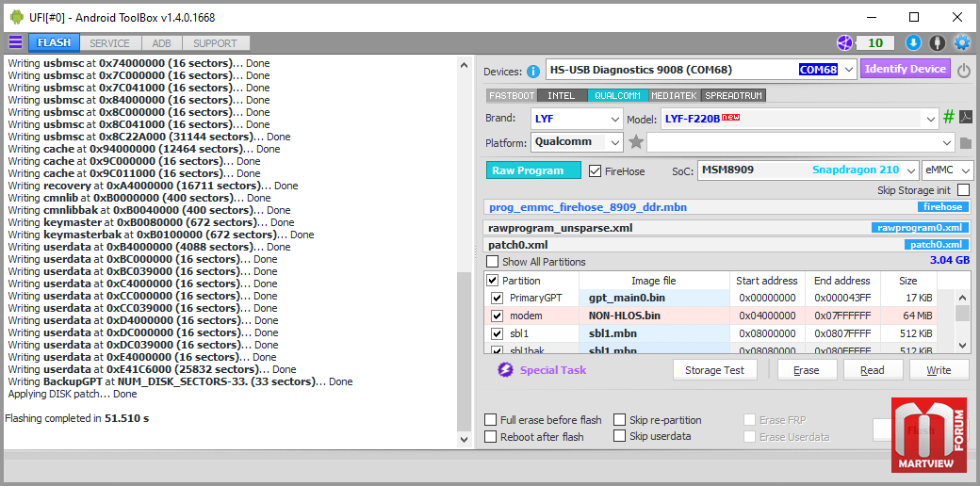Uncheck the PrimaryGPT partition checkbox

[497, 298]
